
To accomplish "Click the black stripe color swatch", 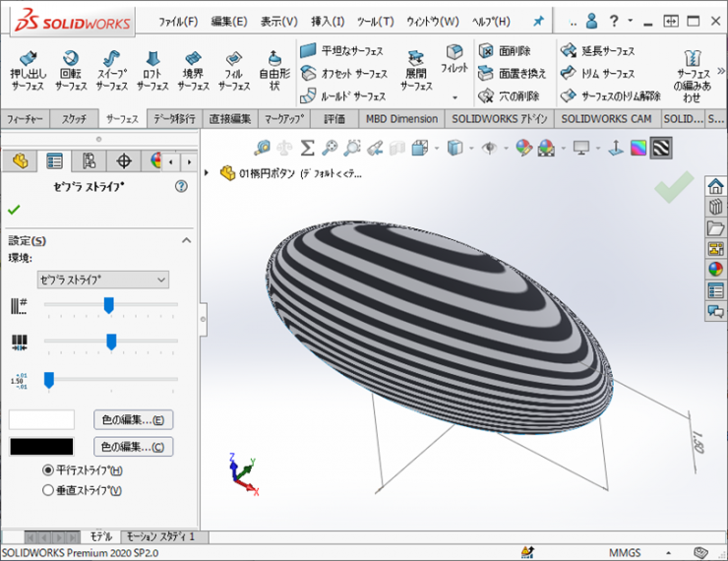I will tap(41, 447).
